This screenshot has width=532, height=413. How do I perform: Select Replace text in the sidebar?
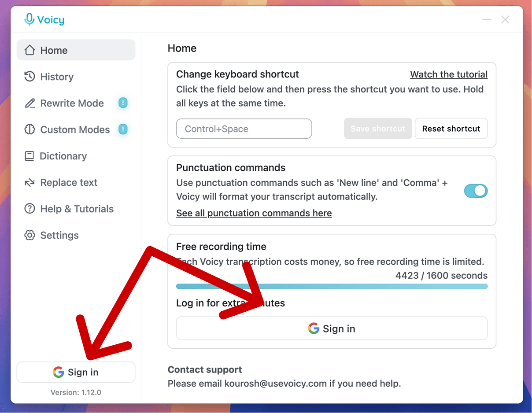click(76, 182)
